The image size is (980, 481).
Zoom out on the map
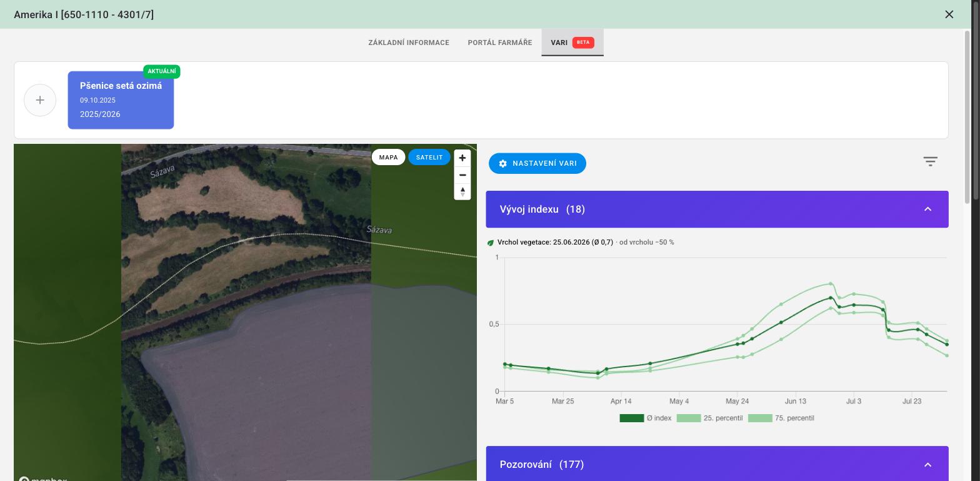pos(462,175)
